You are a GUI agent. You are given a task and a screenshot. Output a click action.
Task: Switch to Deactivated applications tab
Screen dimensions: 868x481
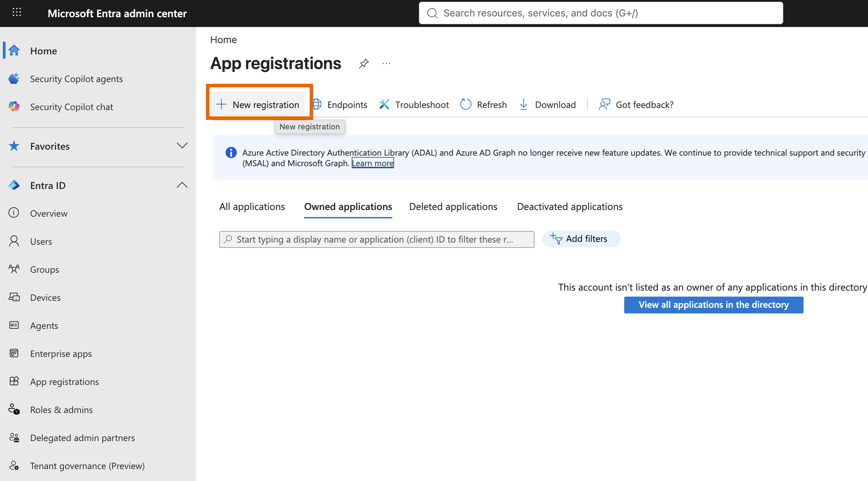[x=570, y=207]
